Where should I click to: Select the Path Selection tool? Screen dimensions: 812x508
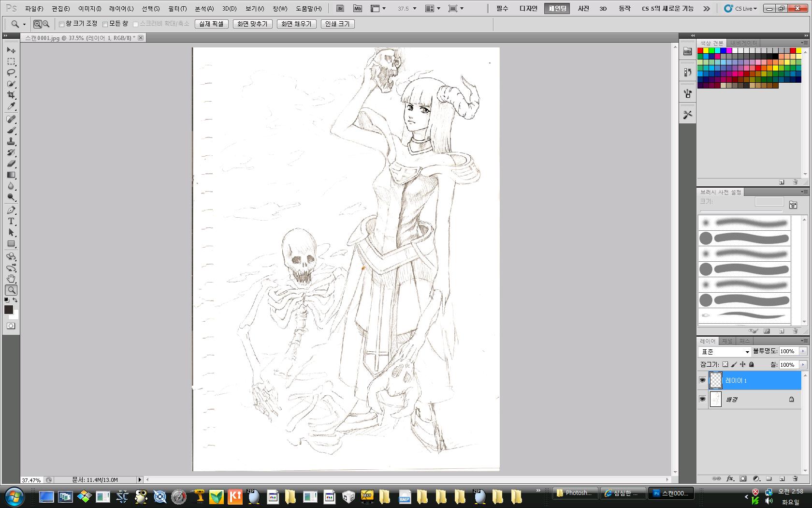coord(11,233)
